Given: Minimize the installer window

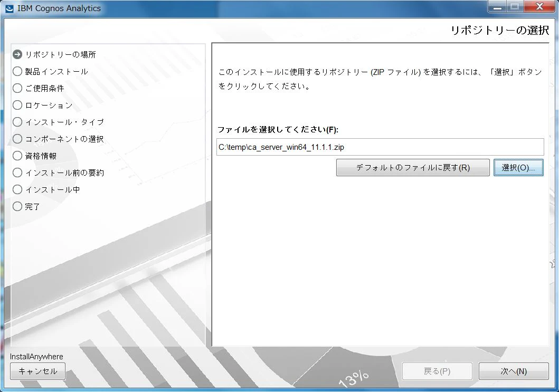Looking at the screenshot, I should [x=498, y=7].
